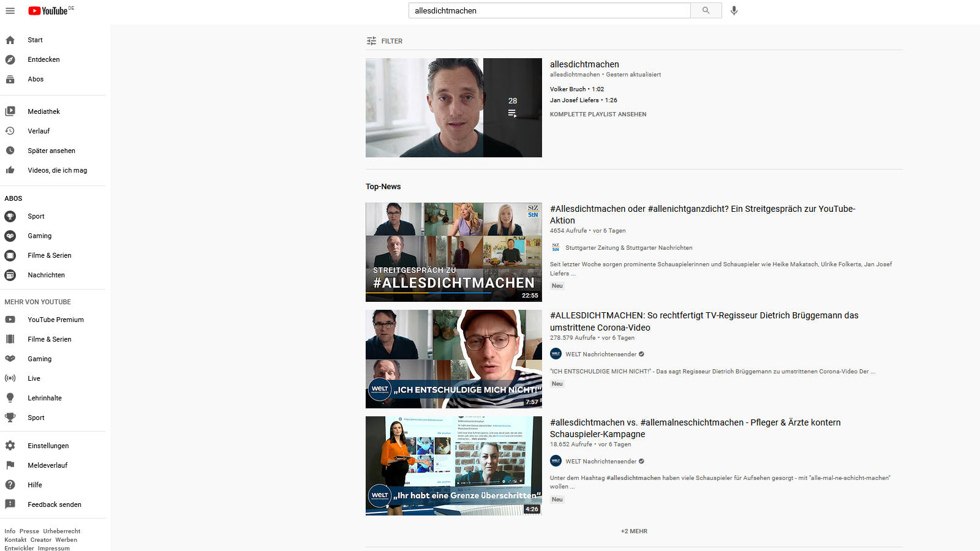Viewport: 980px width, 551px height.
Task: Open the allesdichtmachen playlist title
Action: 584,64
